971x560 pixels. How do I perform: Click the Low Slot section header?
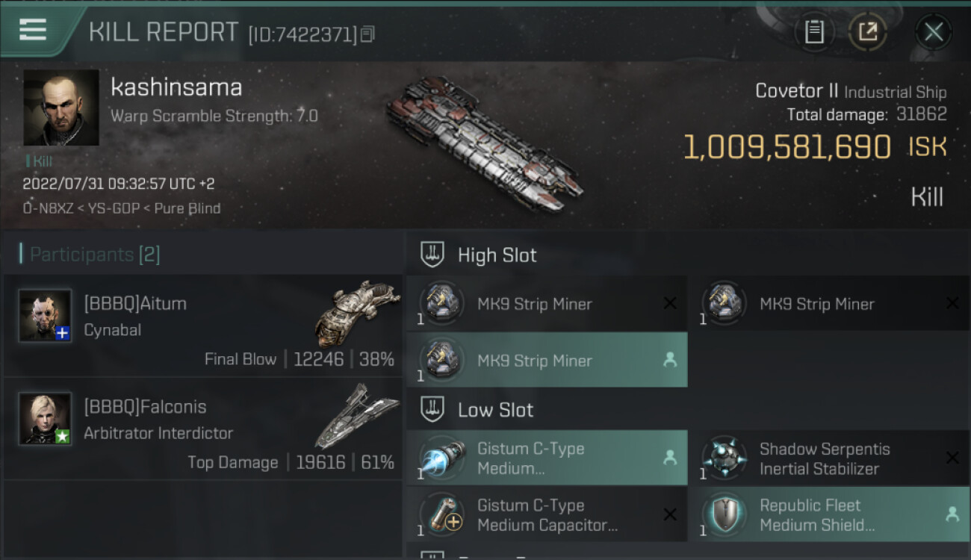tap(495, 410)
